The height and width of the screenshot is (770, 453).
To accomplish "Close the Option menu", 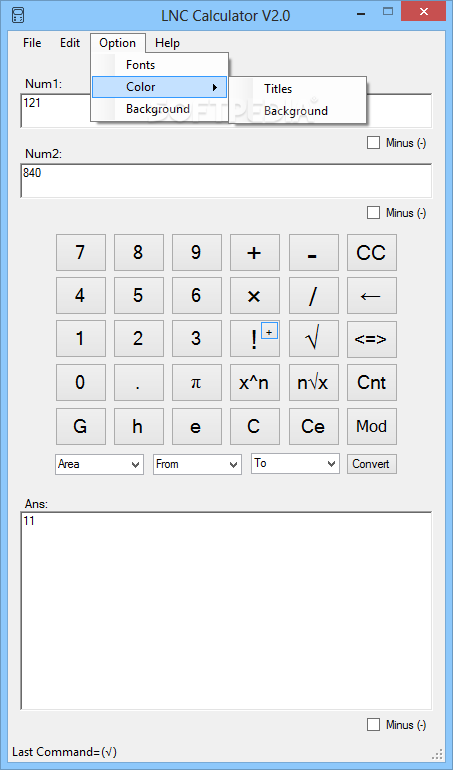I will click(117, 43).
